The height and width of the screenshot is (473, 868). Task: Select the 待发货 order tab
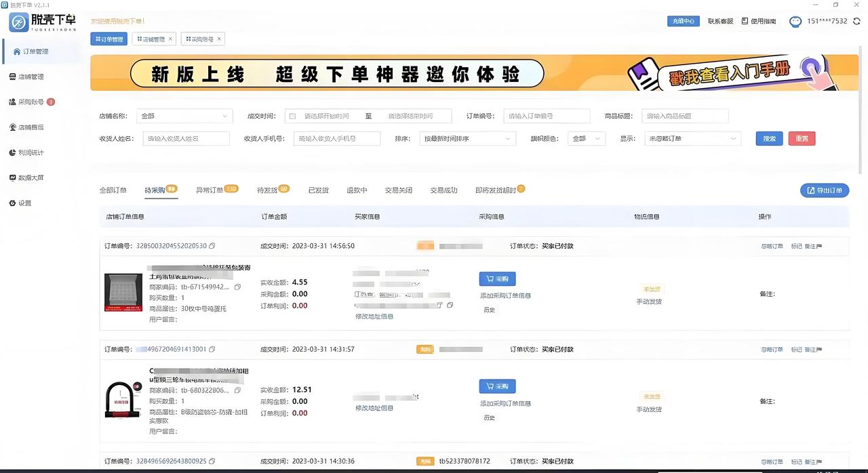pyautogui.click(x=267, y=190)
